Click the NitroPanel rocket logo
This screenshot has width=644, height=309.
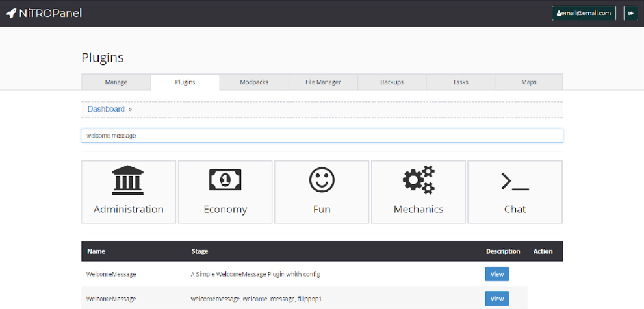tap(11, 13)
